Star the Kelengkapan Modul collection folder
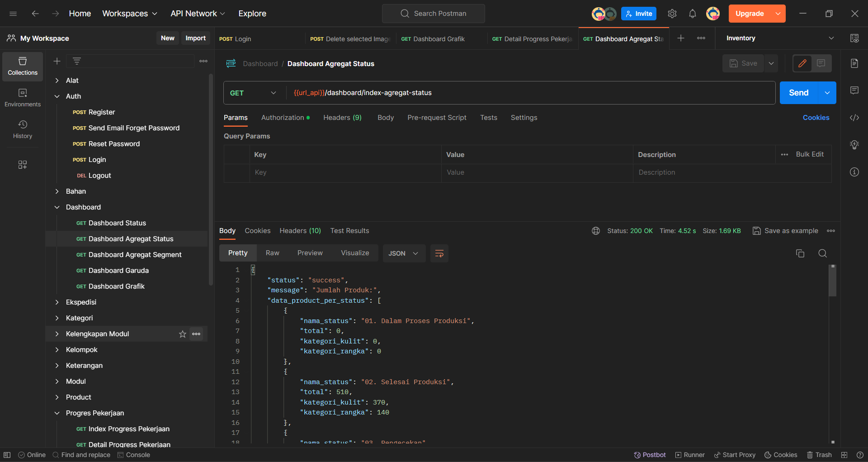 [x=182, y=334]
